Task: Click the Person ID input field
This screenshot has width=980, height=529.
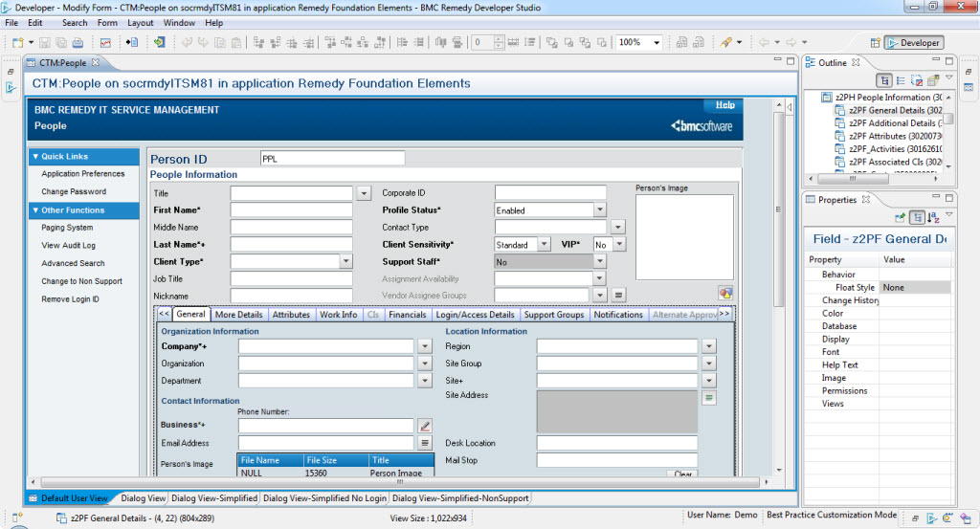Action: (x=332, y=159)
